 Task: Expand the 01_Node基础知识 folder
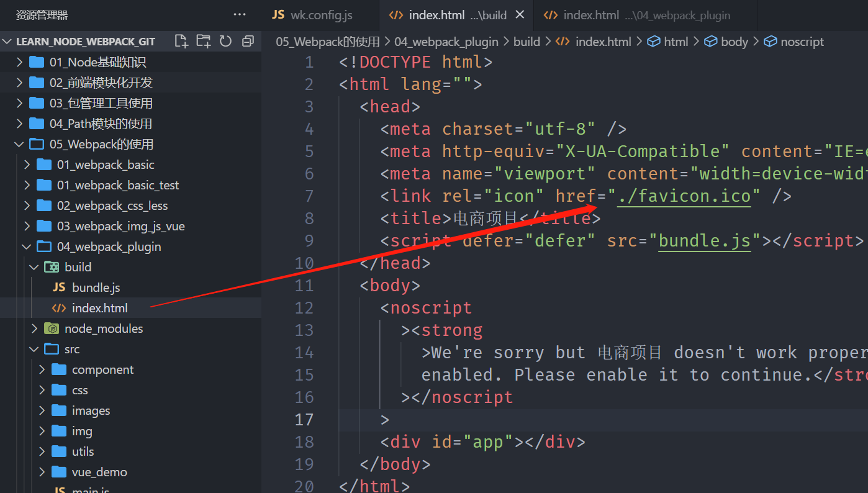coord(97,62)
